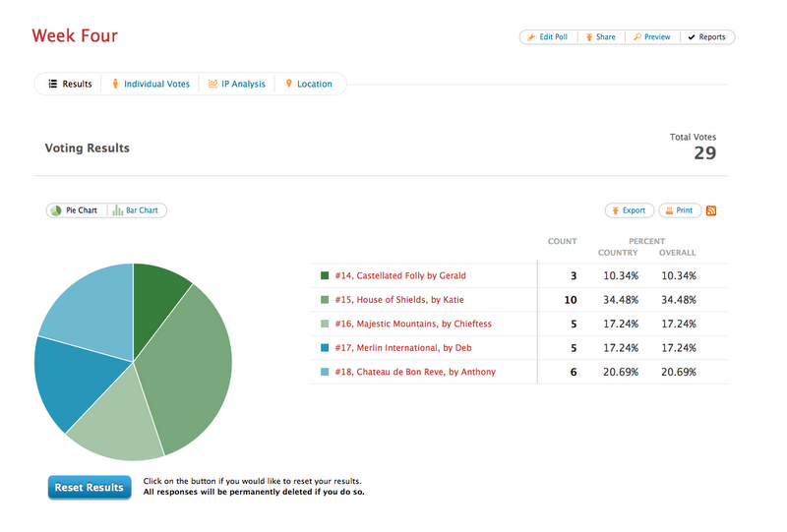Click the count value 10
787x532 pixels.
(571, 300)
